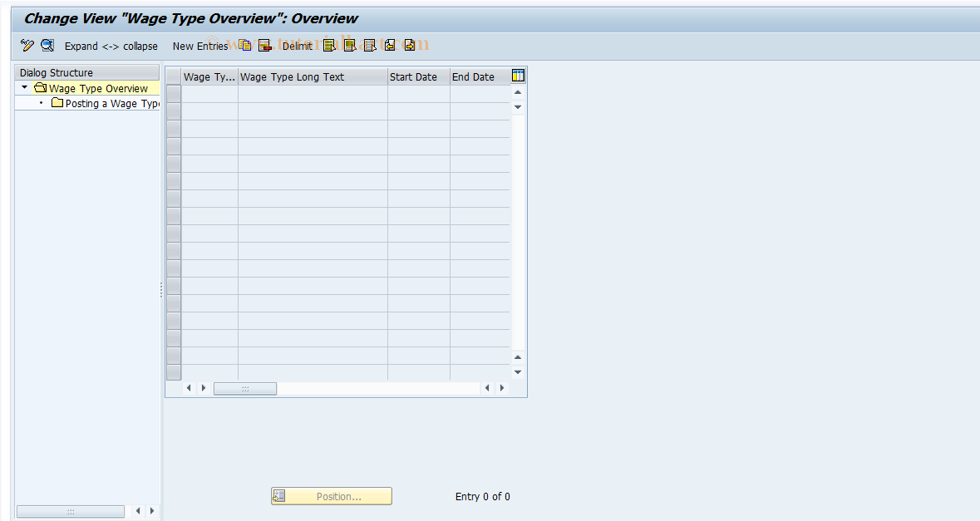Click the scroll-right arrow at the right end of the table scrollbar

(502, 388)
